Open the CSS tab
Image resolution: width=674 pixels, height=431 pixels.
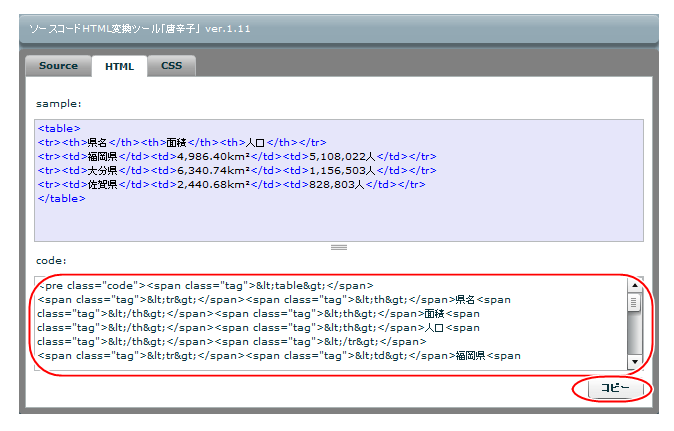172,66
